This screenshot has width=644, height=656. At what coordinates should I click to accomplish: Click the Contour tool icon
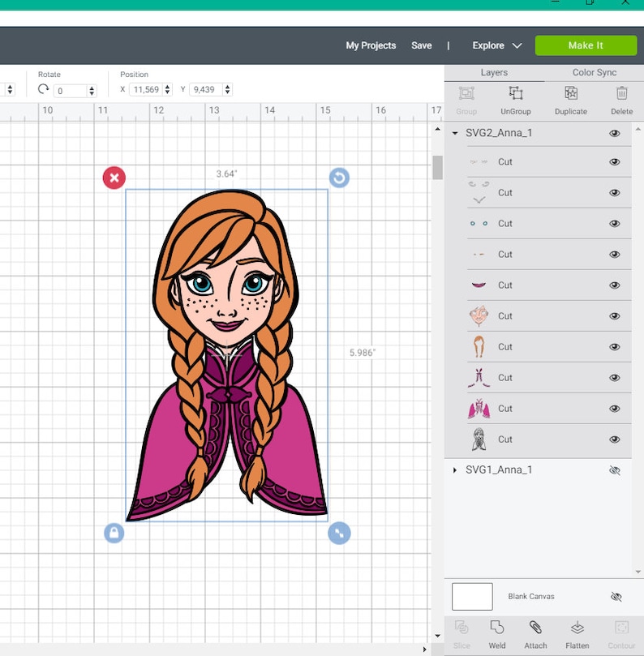tap(621, 628)
